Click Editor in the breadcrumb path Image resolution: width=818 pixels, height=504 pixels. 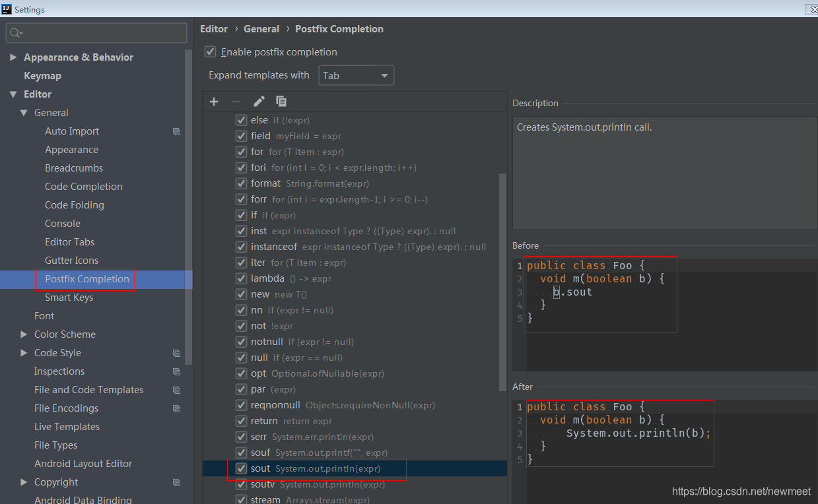[214, 29]
